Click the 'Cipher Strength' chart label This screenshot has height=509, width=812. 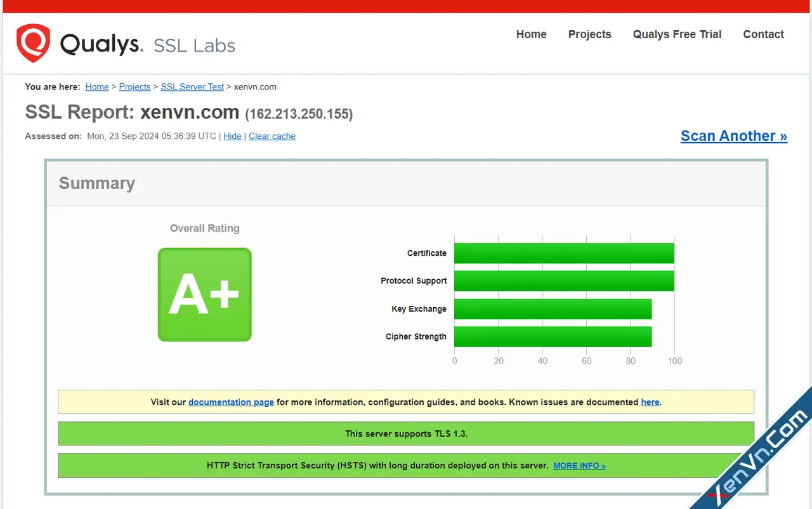click(416, 336)
